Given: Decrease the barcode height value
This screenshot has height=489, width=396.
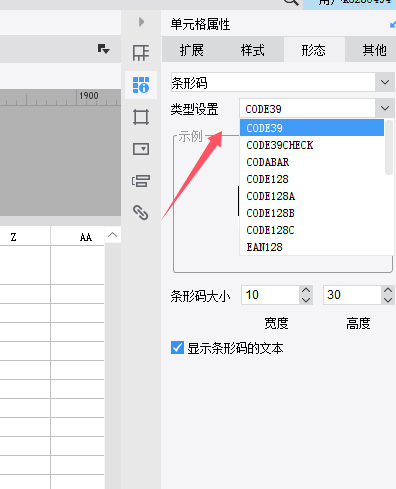Looking at the screenshot, I should (388, 299).
